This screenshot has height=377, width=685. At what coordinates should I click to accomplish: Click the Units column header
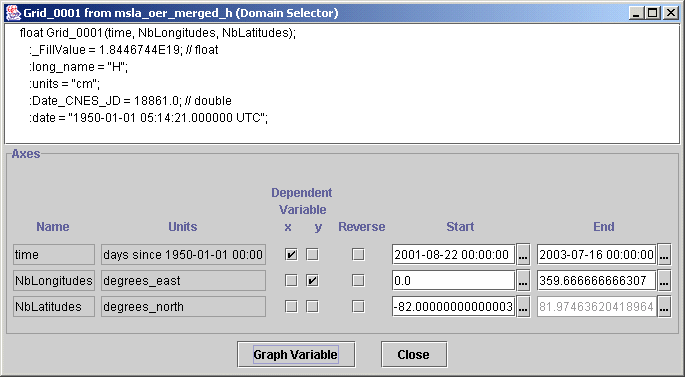183,227
